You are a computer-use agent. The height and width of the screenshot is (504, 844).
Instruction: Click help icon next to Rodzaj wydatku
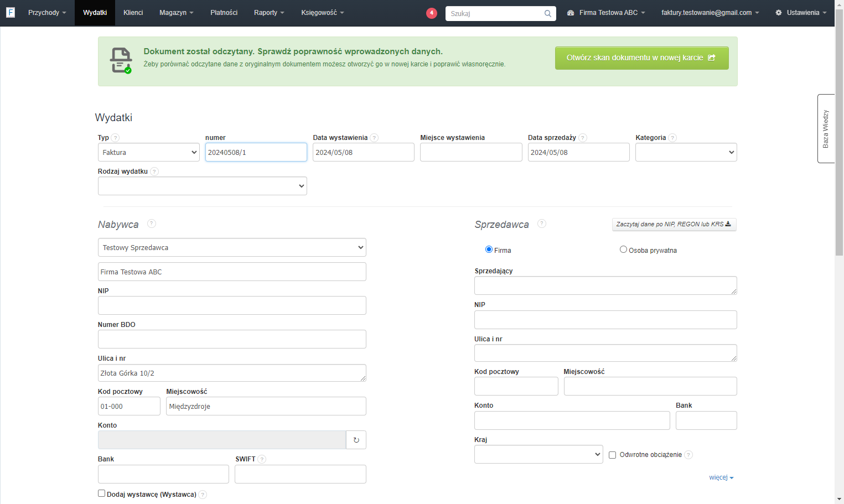click(x=154, y=172)
